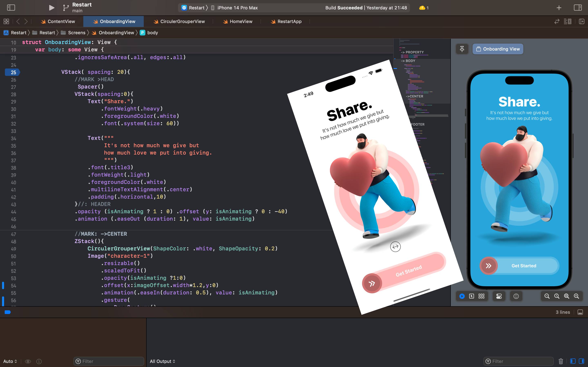Switch to the HomeView tab

coord(238,21)
